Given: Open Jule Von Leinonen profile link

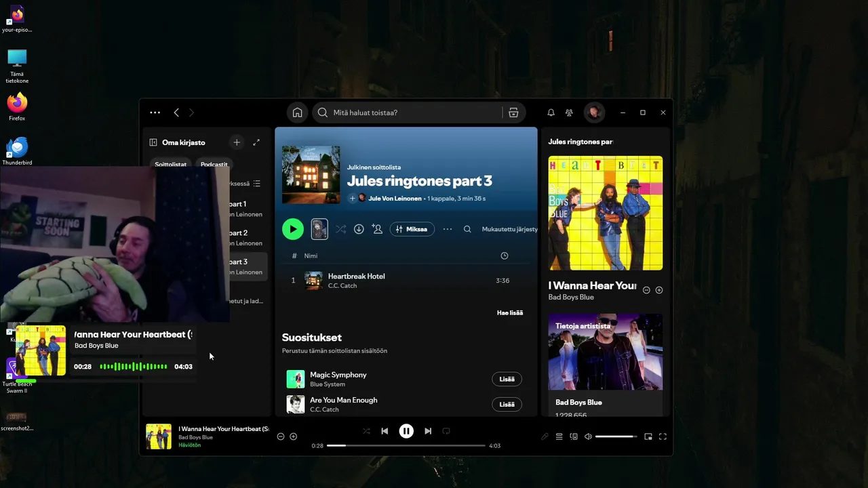Looking at the screenshot, I should pyautogui.click(x=395, y=199).
